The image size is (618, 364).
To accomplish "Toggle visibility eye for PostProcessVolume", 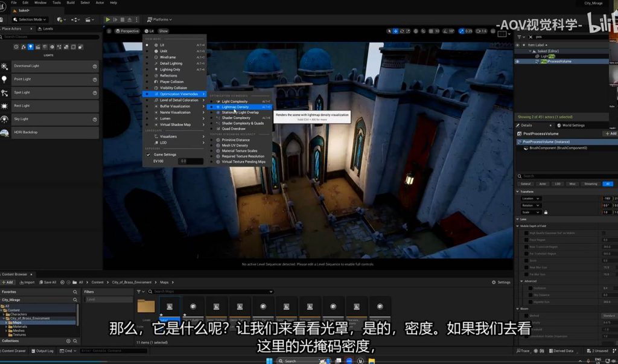I will click(517, 61).
